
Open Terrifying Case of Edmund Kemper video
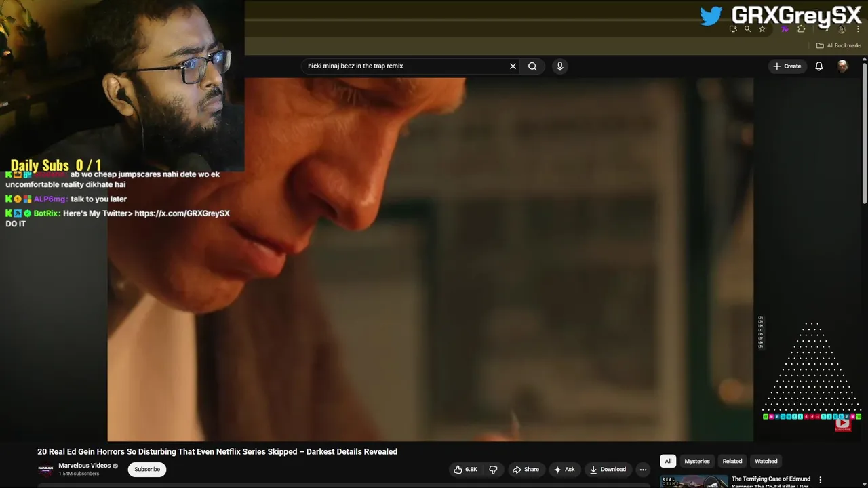[771, 482]
